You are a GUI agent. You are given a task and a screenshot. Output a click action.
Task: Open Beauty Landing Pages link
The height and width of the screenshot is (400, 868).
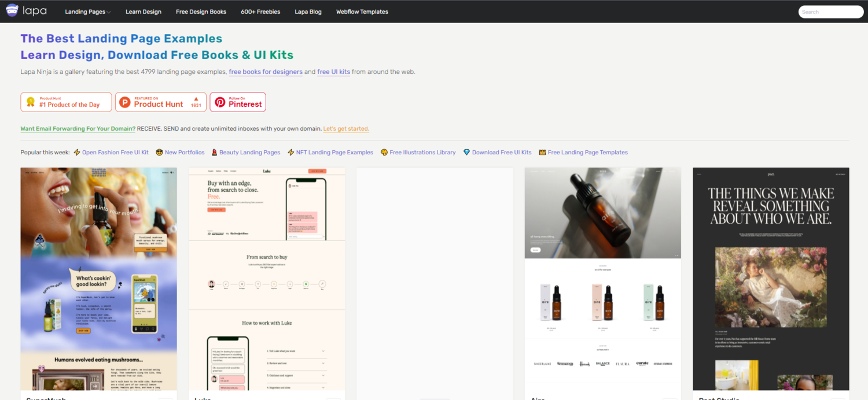point(249,152)
